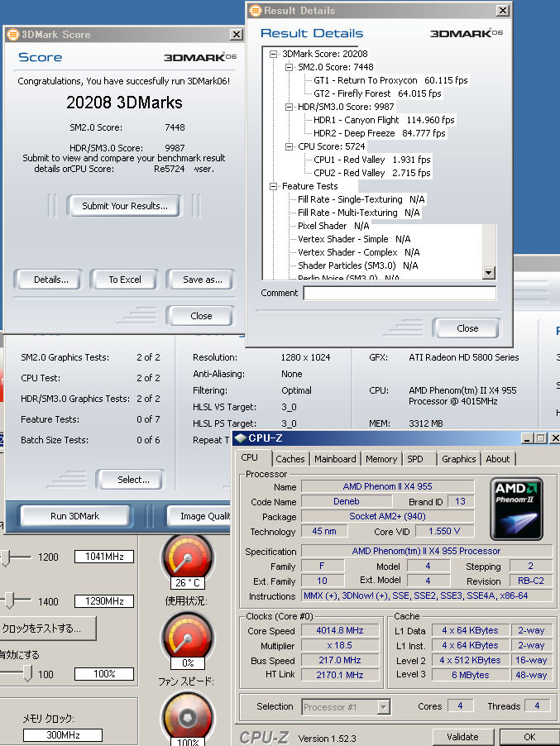Collapse the CPU Score tree node

290,146
